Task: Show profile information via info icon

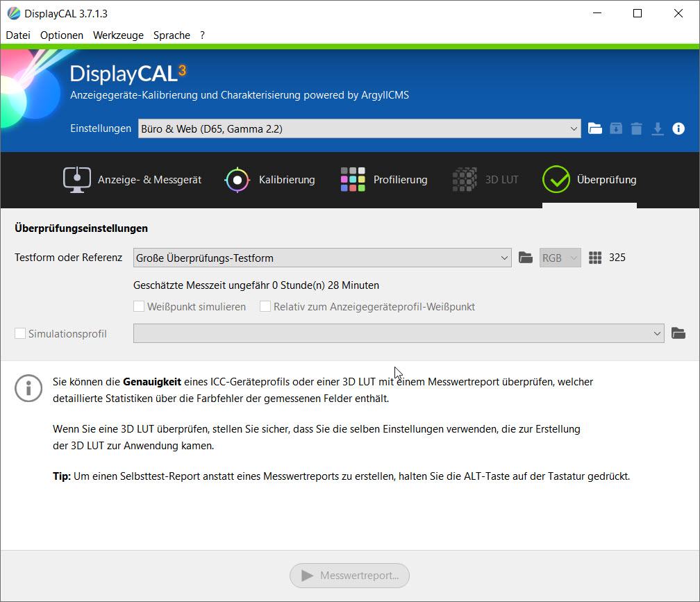Action: point(678,128)
